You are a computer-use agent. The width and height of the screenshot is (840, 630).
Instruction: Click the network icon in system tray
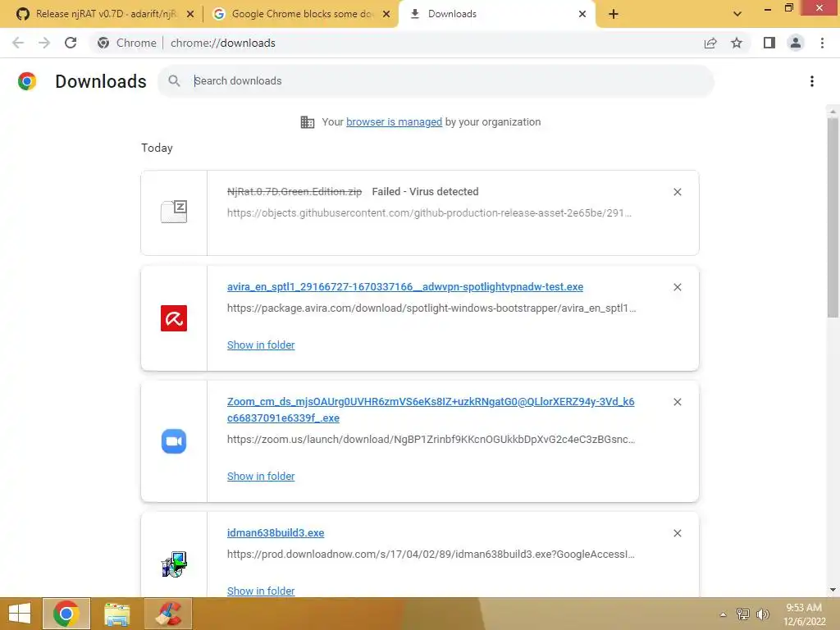tap(742, 614)
